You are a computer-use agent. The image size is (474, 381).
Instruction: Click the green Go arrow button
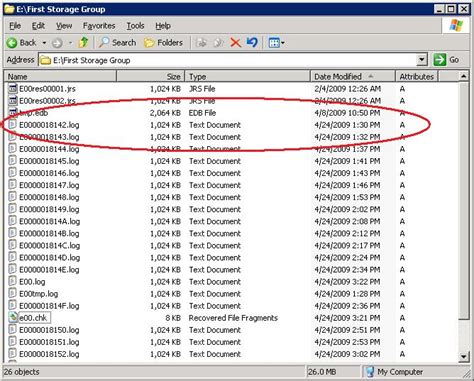pos(440,60)
